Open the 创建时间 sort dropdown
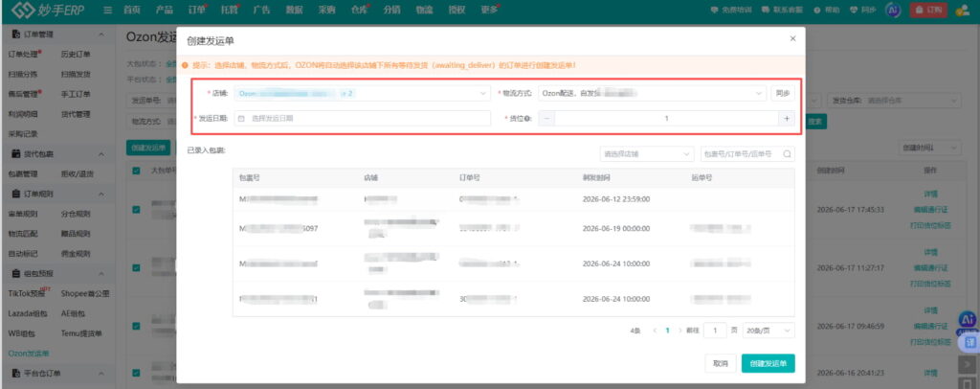The width and height of the screenshot is (980, 389). pyautogui.click(x=929, y=148)
